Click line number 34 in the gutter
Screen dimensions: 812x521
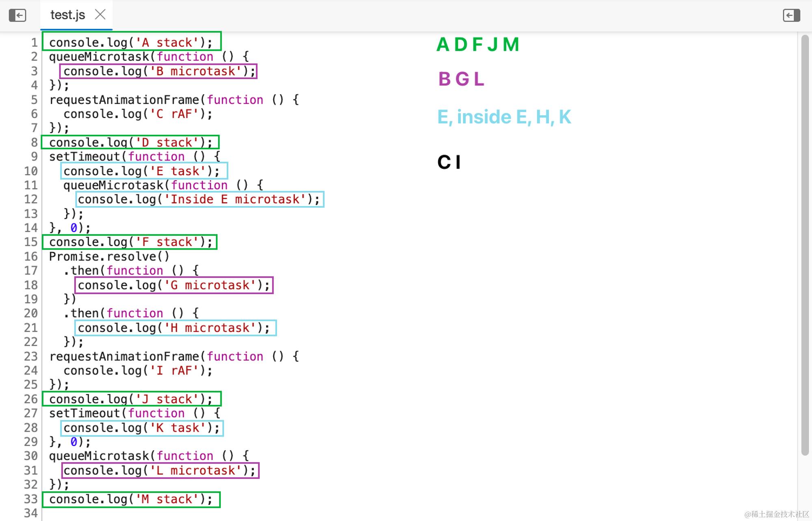pyautogui.click(x=31, y=513)
